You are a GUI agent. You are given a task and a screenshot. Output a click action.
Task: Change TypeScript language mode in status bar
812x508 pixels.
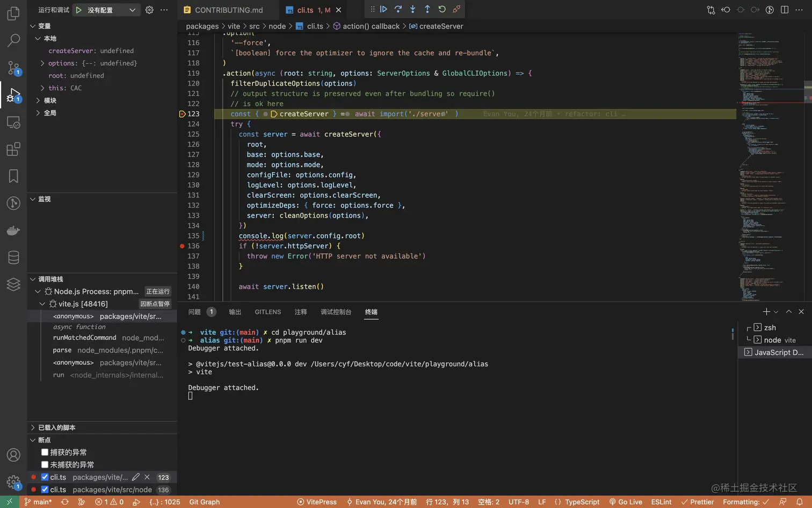582,502
